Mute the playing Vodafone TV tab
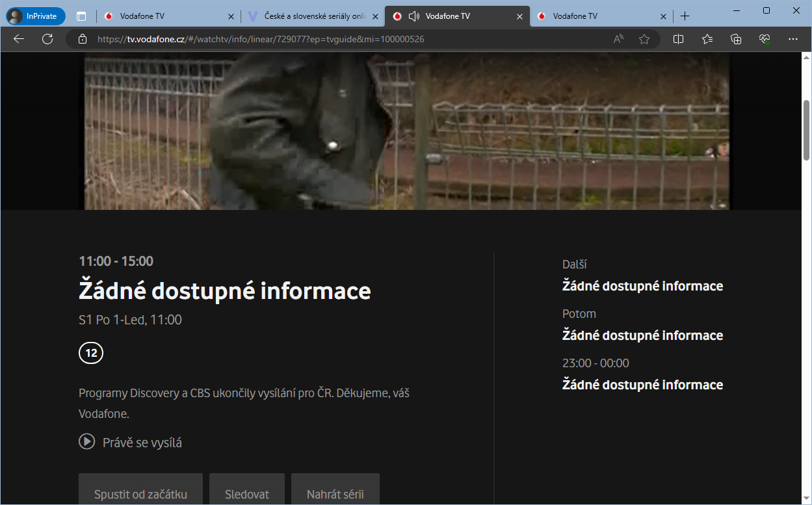Screen dimensions: 812x505 click(413, 16)
